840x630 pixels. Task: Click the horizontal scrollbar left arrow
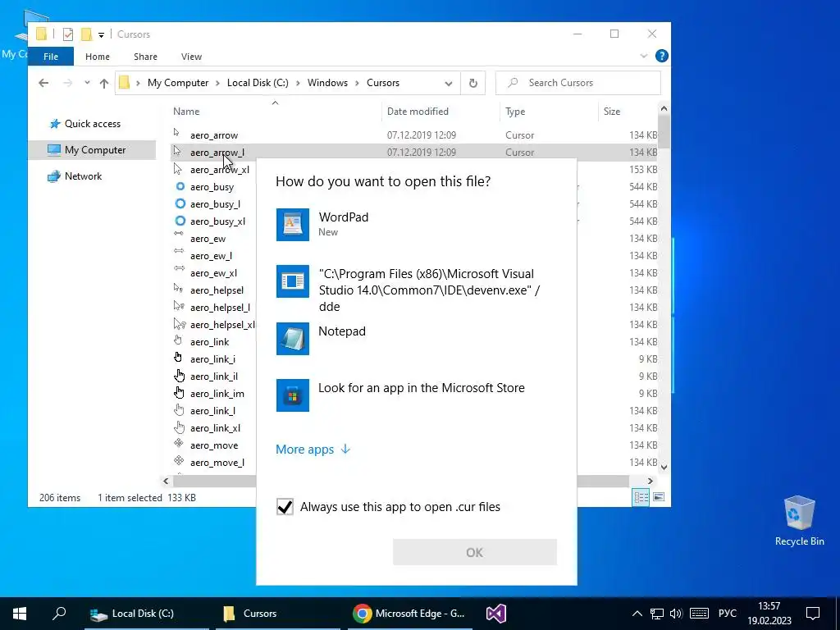(x=166, y=481)
